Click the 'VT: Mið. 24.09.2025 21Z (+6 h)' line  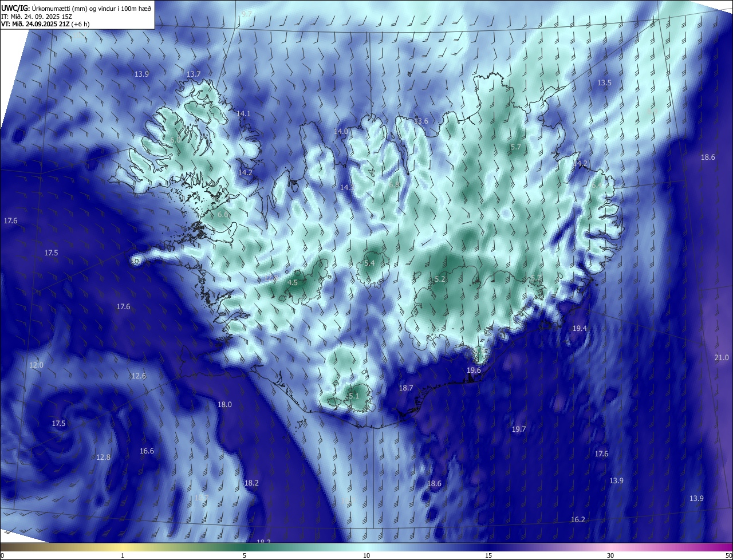coord(45,24)
